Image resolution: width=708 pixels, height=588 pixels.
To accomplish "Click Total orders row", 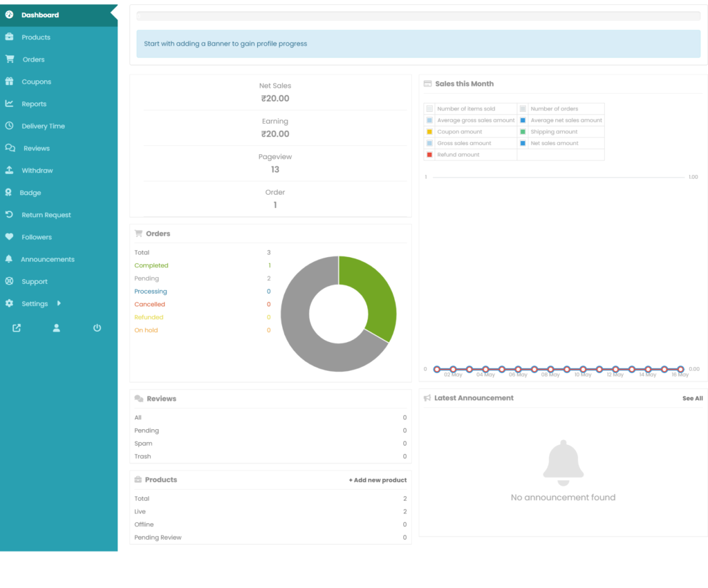I will (x=203, y=252).
